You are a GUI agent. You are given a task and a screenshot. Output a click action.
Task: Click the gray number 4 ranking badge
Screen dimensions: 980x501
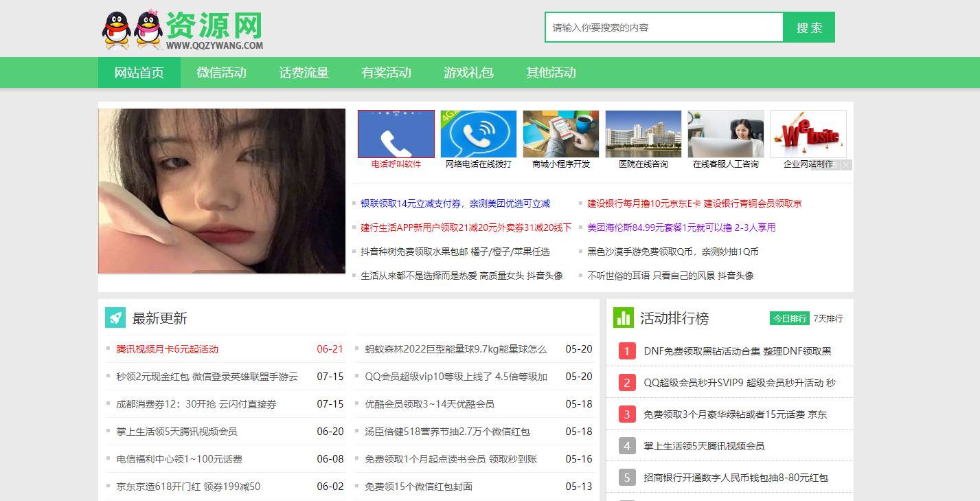pos(626,445)
